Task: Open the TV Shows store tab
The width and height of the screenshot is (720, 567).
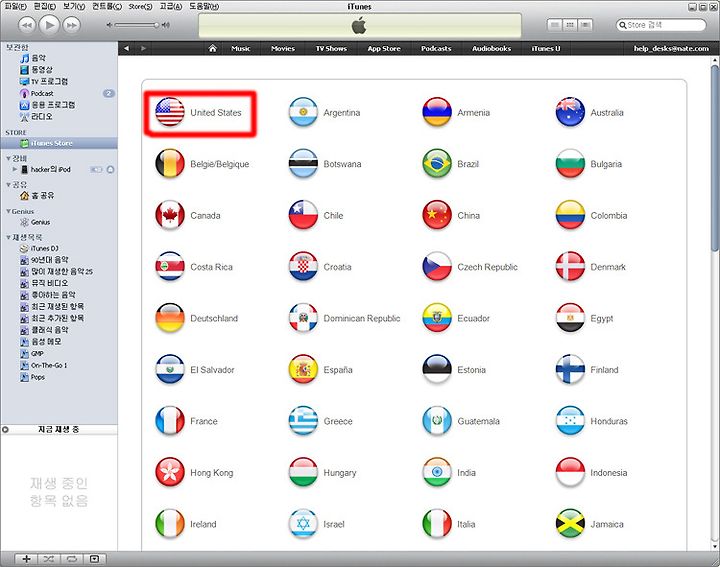Action: [x=331, y=48]
